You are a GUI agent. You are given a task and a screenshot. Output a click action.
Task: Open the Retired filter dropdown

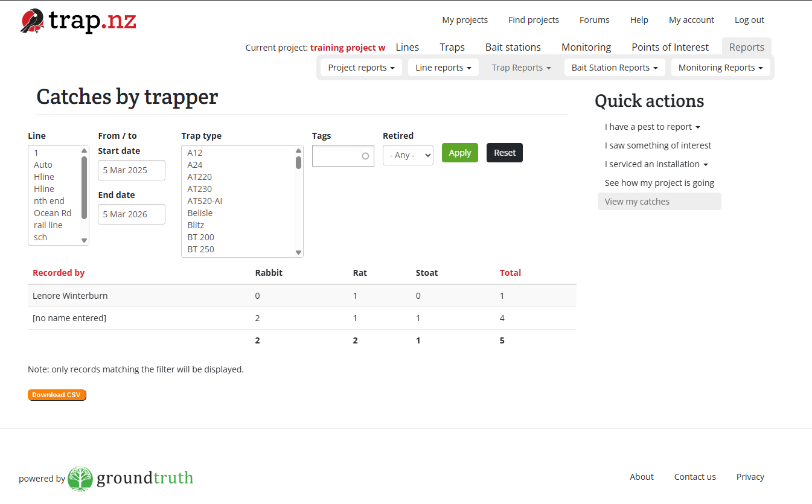click(x=408, y=155)
